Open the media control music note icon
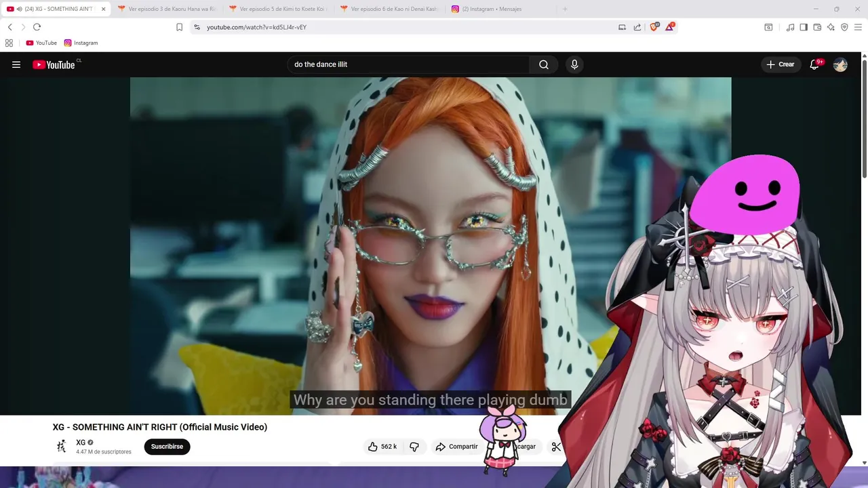 coord(790,27)
